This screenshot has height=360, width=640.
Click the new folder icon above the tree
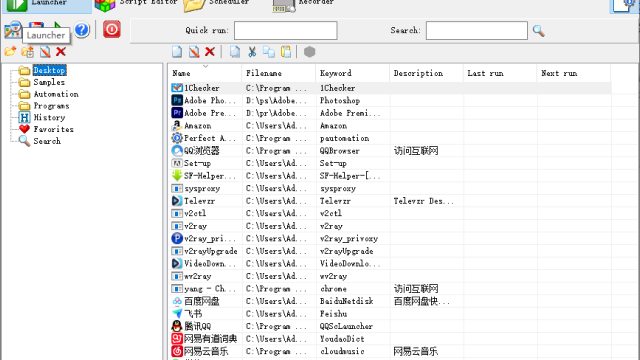coord(10,52)
